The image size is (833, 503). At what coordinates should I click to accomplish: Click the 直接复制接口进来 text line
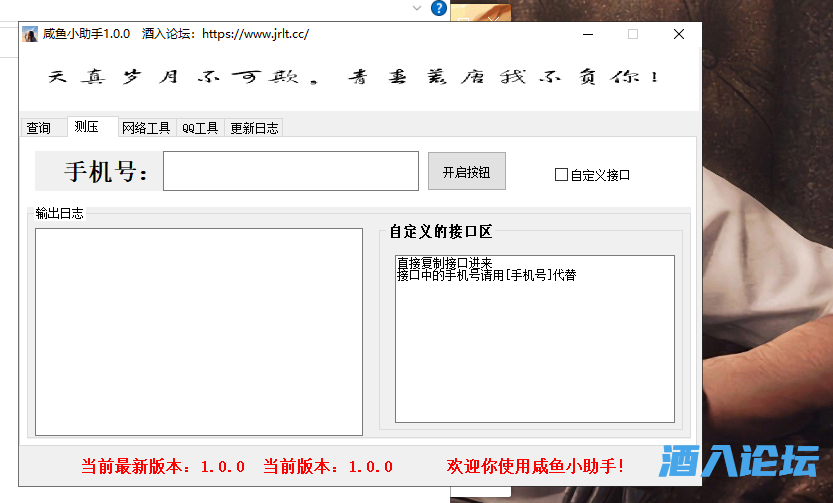pyautogui.click(x=445, y=263)
